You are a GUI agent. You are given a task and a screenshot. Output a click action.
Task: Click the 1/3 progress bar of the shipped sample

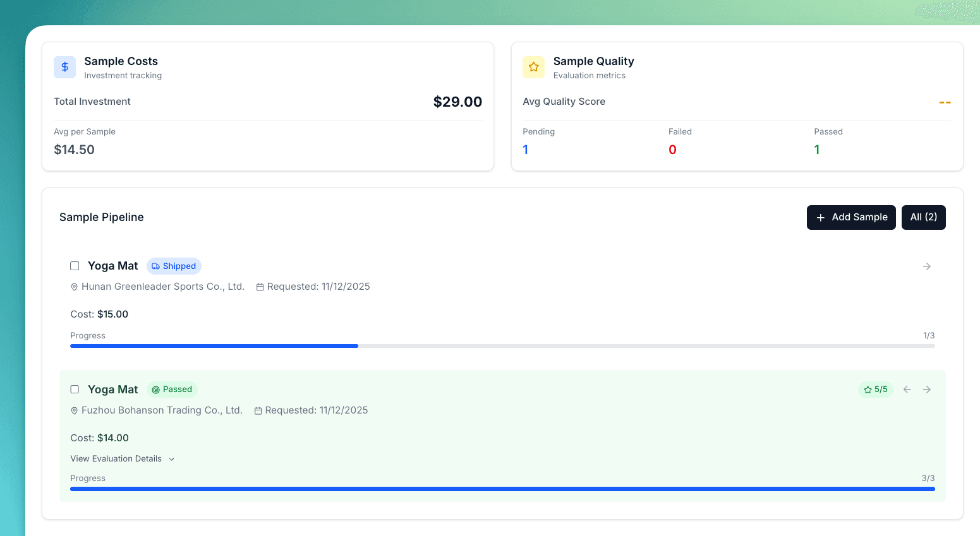pos(502,346)
